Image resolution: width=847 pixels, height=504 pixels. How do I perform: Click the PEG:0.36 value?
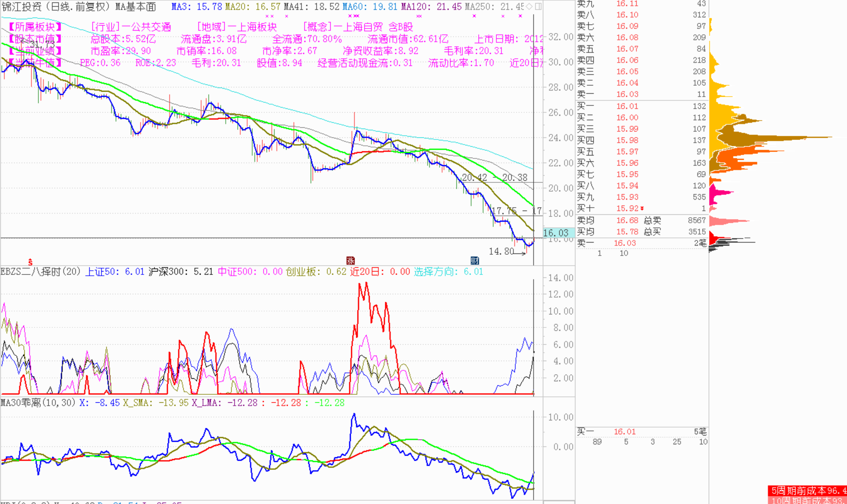click(100, 63)
